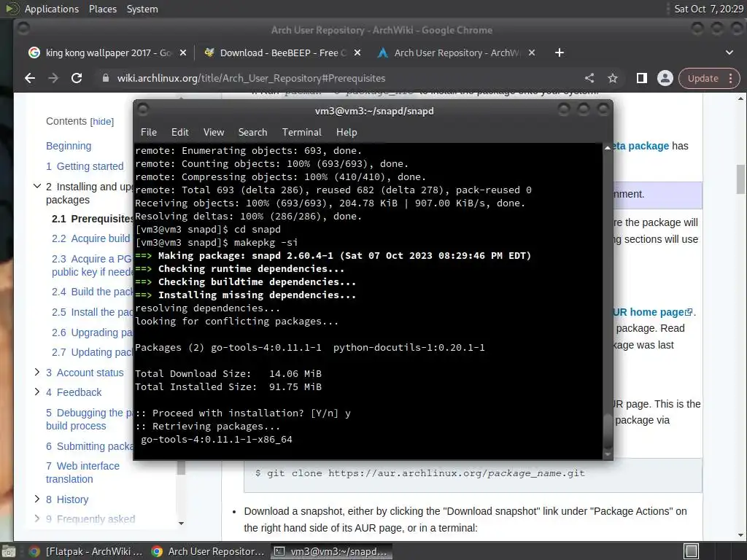This screenshot has height=560, width=747.
Task: Go to 1 Getting started section
Action: coord(85,166)
